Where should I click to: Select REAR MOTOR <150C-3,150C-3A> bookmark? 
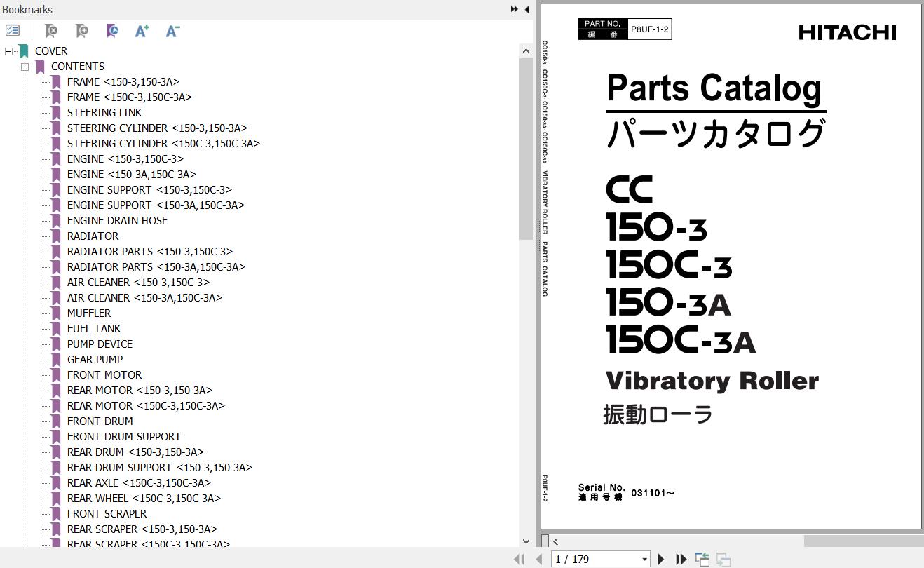(x=146, y=406)
